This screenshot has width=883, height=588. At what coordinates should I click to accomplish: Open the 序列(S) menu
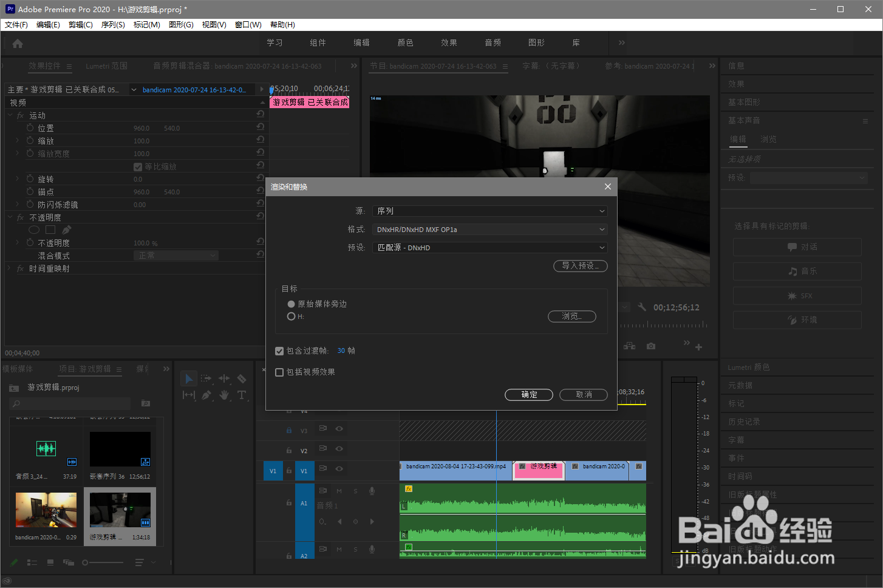coord(113,25)
